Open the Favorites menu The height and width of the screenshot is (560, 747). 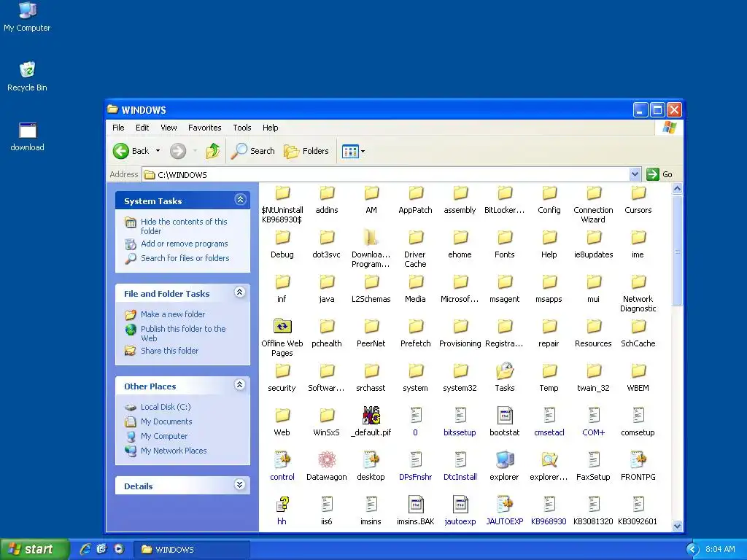pyautogui.click(x=205, y=128)
